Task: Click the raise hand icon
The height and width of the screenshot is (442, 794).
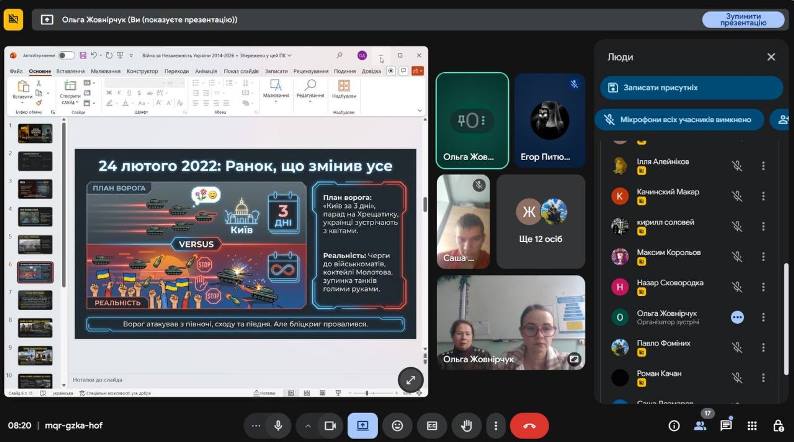Action: (x=466, y=426)
